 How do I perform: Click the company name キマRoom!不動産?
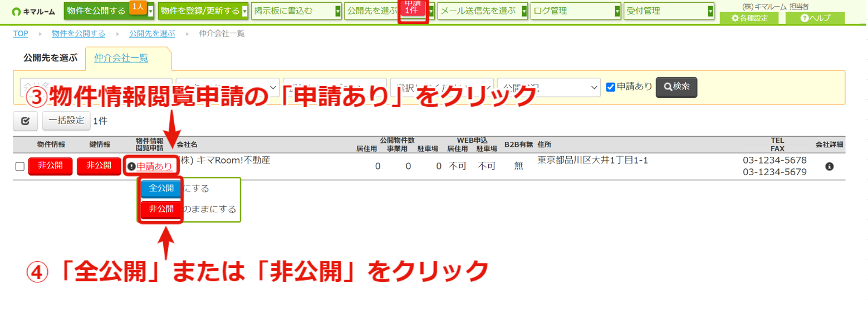pyautogui.click(x=225, y=161)
